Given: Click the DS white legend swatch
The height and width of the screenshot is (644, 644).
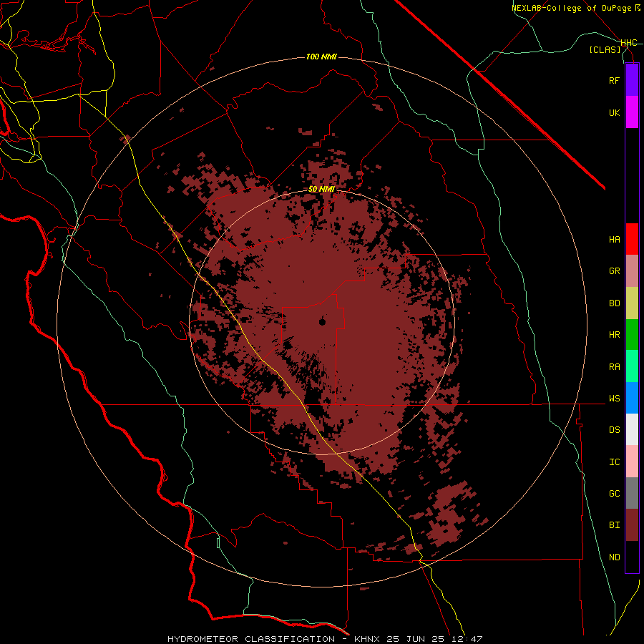Looking at the screenshot, I should coord(632,429).
